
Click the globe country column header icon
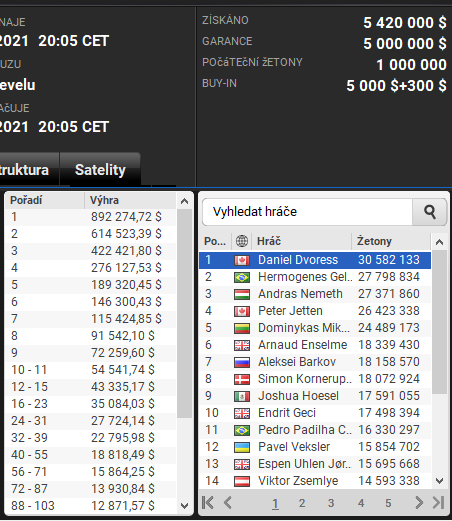242,241
